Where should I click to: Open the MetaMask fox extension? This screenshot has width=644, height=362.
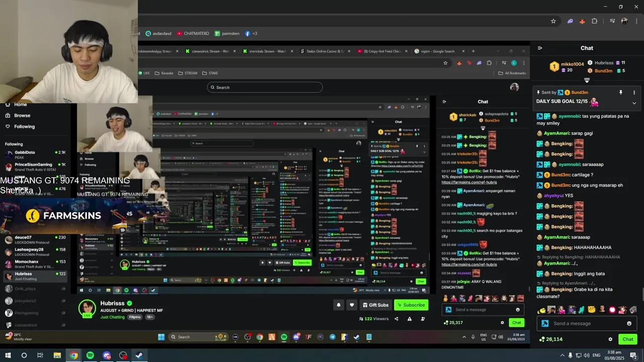[x=582, y=21]
